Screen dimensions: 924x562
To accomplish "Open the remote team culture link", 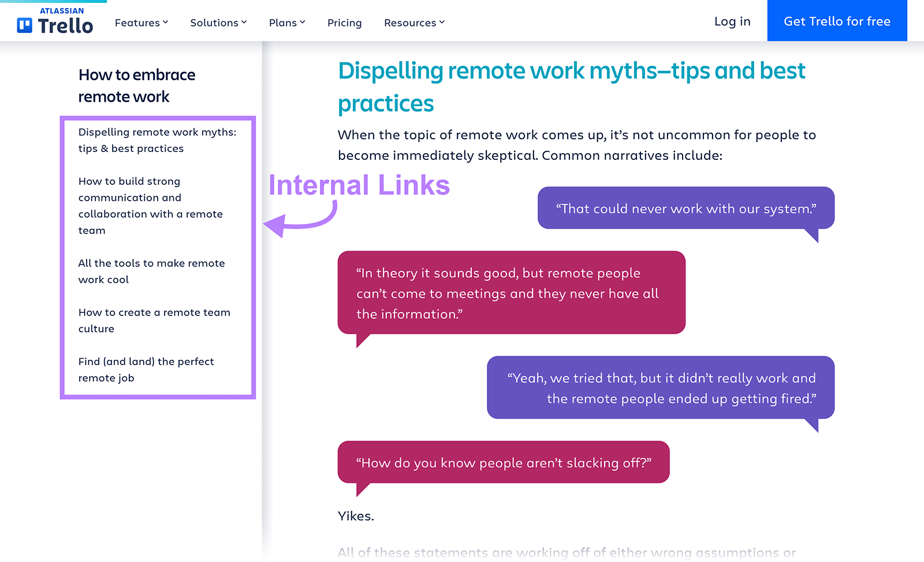I will (x=154, y=320).
